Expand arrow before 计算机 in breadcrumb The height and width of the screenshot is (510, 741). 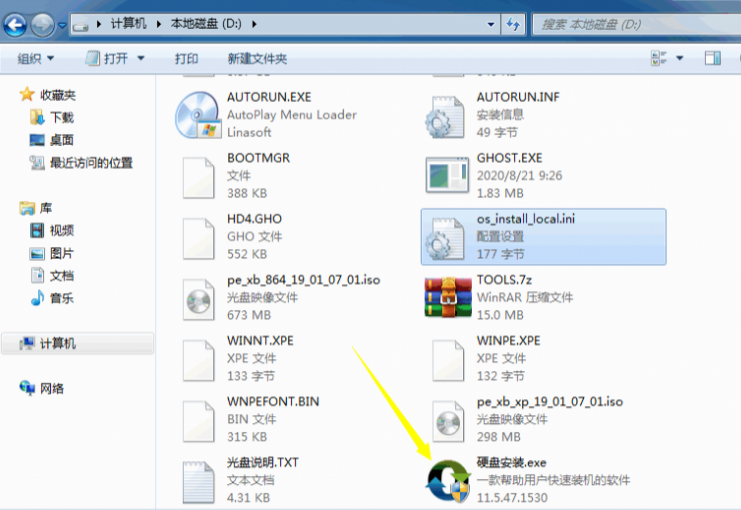pos(99,24)
